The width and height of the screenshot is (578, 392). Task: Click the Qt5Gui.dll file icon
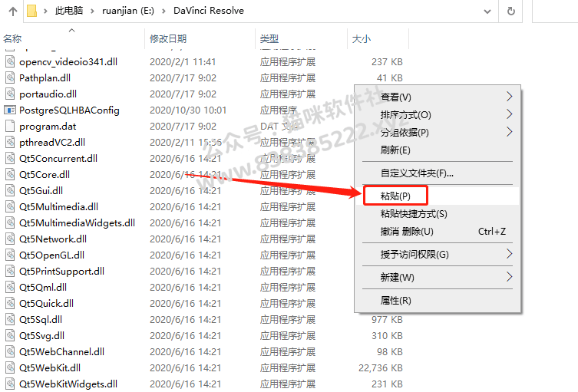point(10,190)
